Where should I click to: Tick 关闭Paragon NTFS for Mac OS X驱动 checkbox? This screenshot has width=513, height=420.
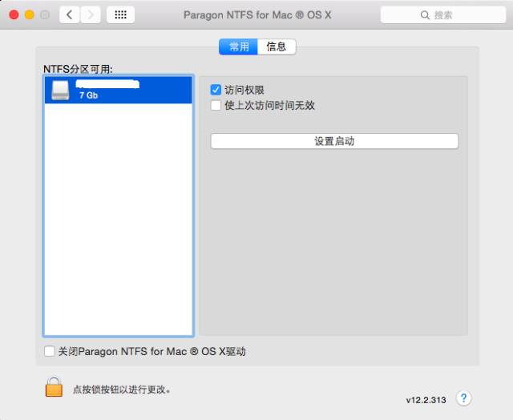coord(50,351)
